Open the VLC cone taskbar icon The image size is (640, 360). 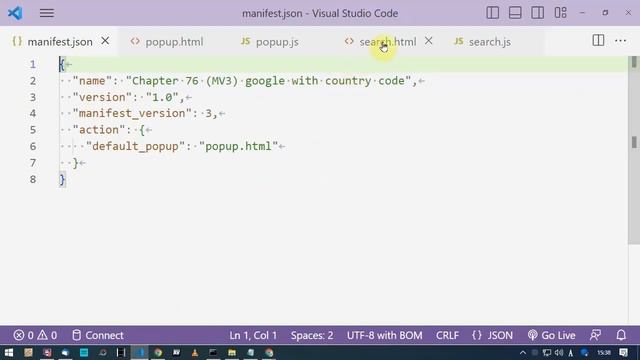pos(195,353)
